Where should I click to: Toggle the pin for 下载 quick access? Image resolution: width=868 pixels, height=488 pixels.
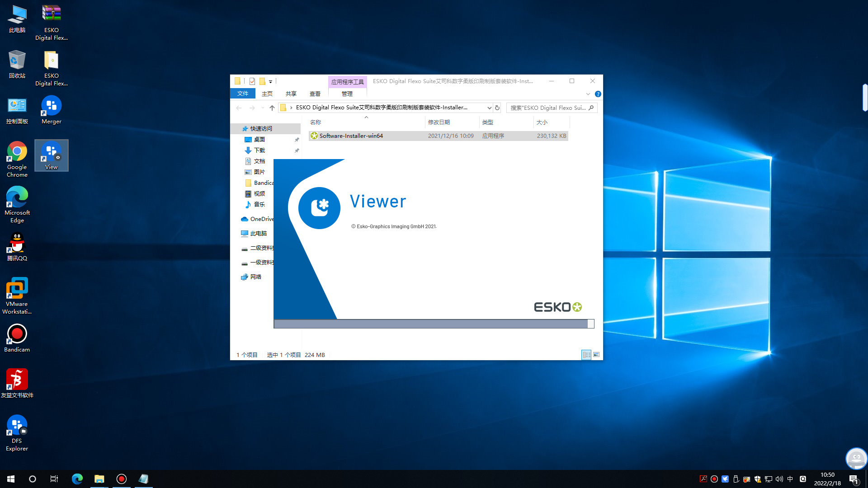click(296, 150)
